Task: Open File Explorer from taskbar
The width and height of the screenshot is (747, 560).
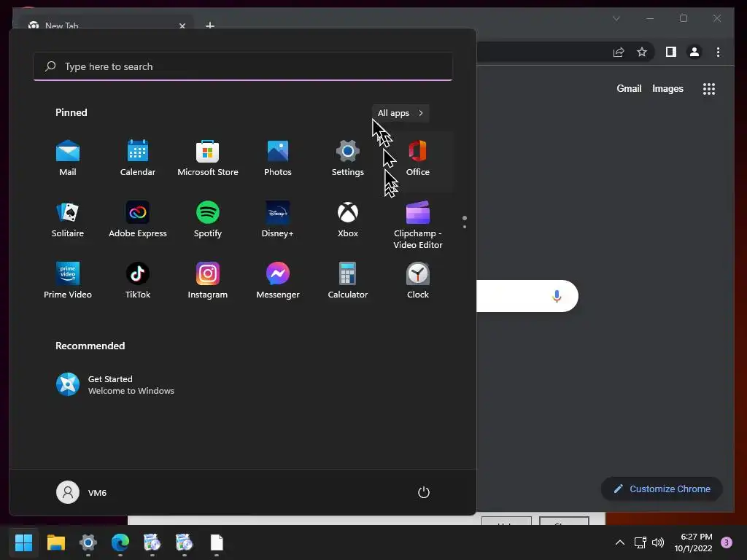Action: [55, 542]
